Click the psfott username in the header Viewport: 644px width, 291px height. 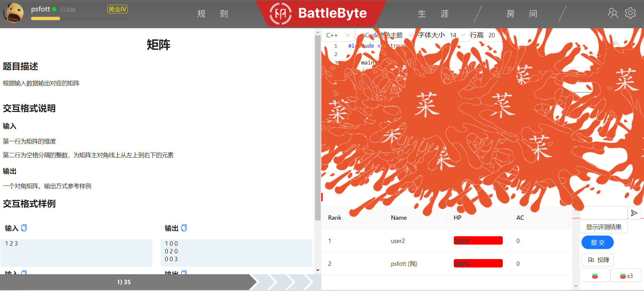[x=41, y=9]
